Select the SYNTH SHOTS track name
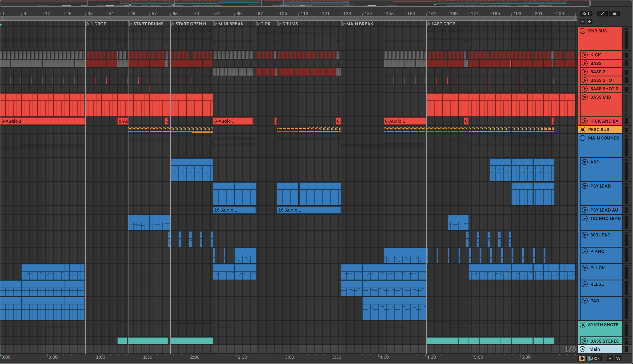Screen dimensions: 633x364 point(603,325)
